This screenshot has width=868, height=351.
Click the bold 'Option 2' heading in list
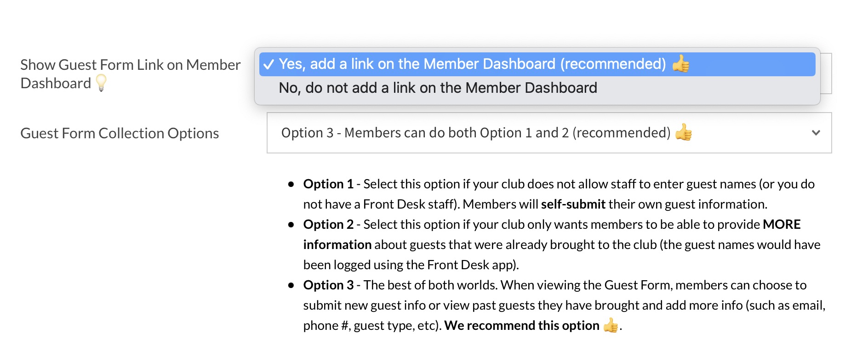tap(328, 225)
